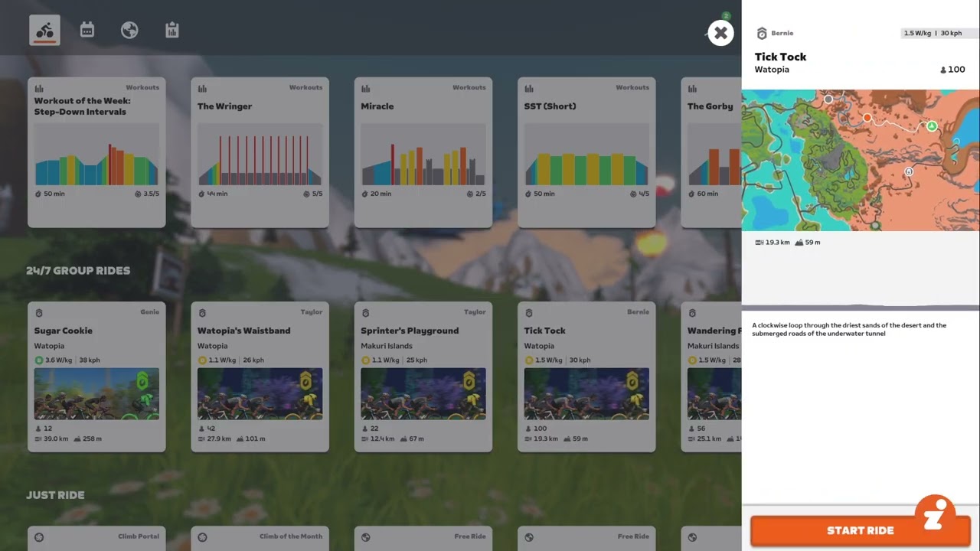Click Bernie's RoboPacer icon in the side panel

[x=762, y=34]
